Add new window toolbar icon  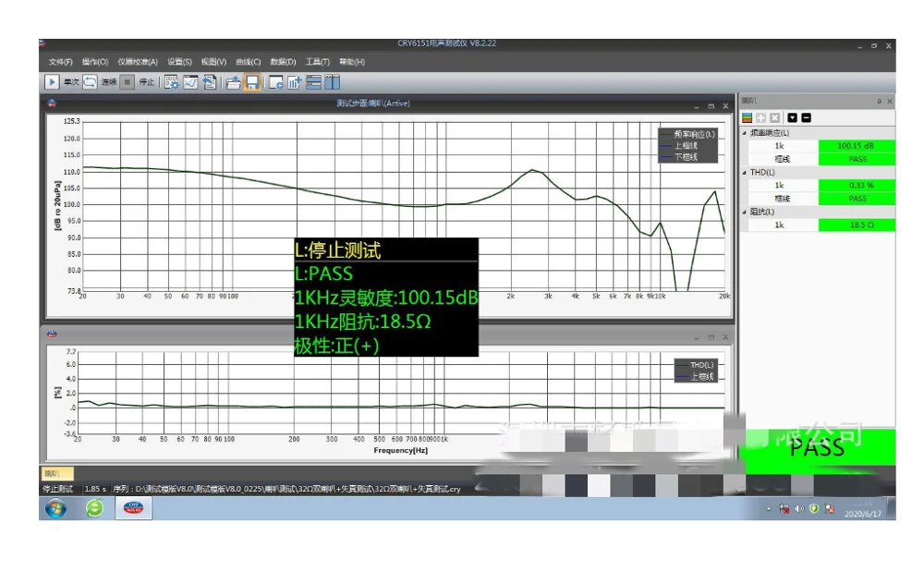coord(275,82)
